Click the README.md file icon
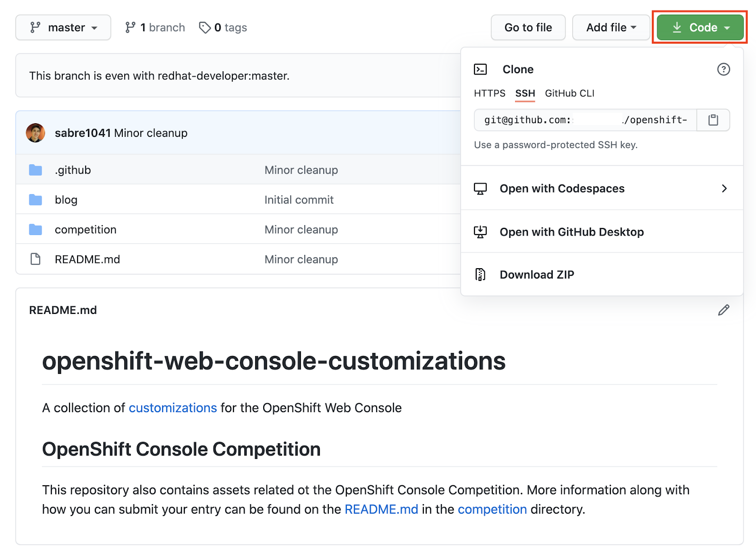 35,259
